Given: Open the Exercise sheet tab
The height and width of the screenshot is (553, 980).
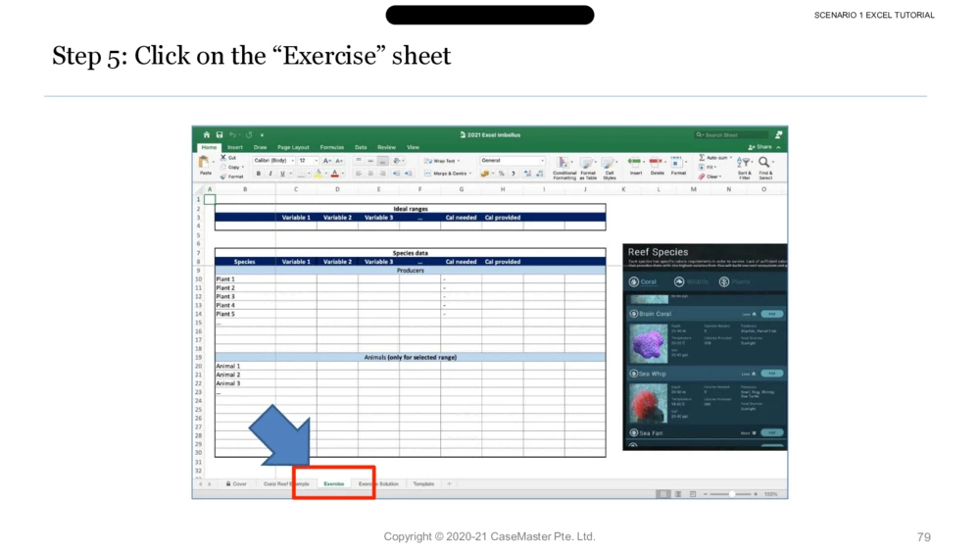Looking at the screenshot, I should 334,483.
